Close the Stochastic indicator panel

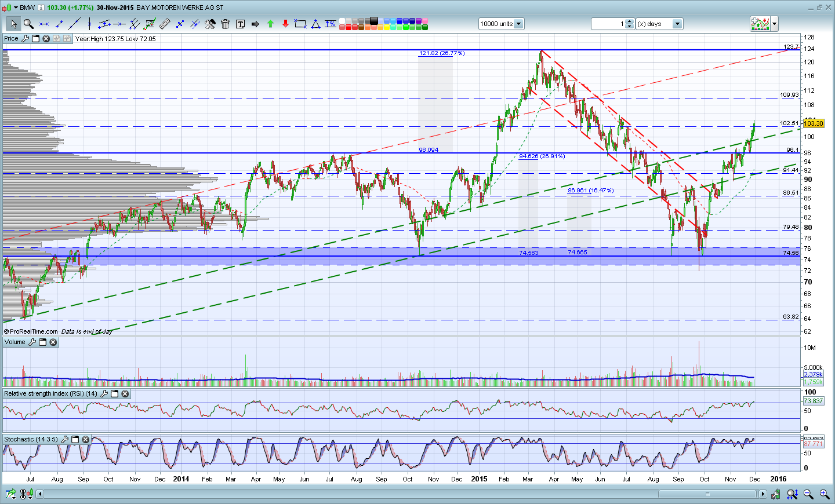pyautogui.click(x=85, y=440)
